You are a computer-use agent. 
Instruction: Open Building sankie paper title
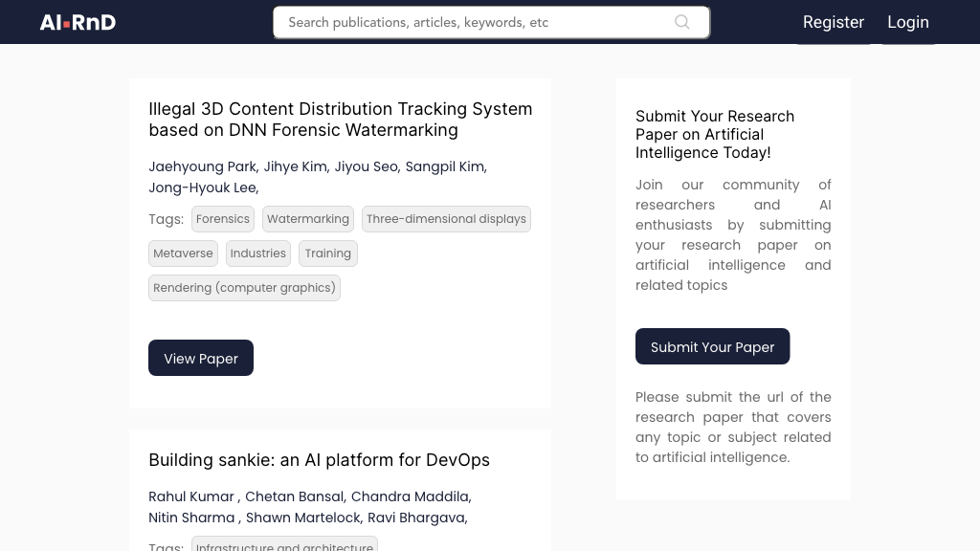pyautogui.click(x=319, y=460)
